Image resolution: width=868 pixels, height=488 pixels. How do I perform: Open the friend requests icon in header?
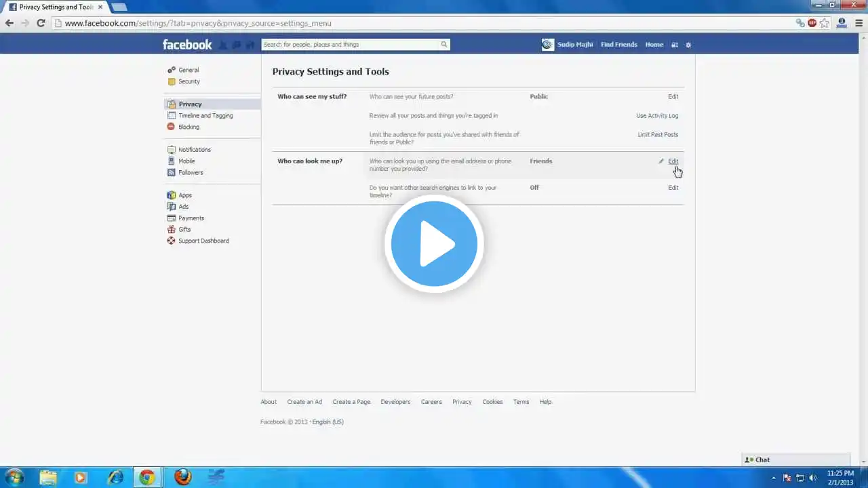click(224, 45)
